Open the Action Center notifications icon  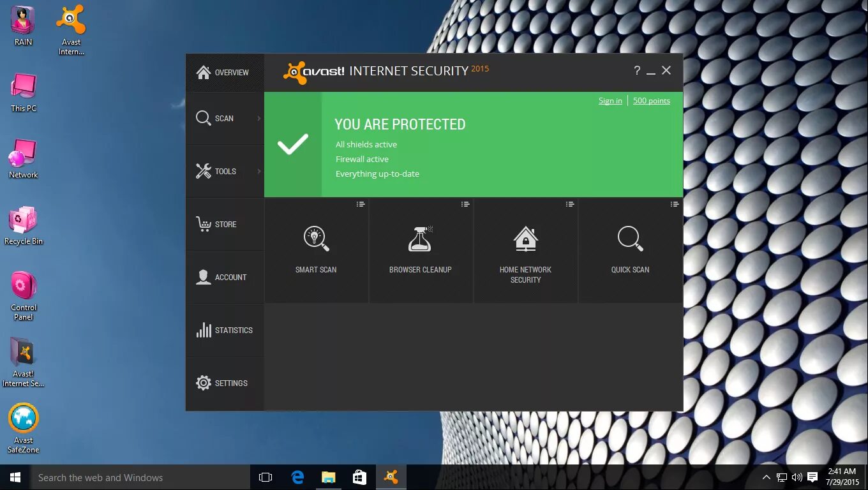812,477
